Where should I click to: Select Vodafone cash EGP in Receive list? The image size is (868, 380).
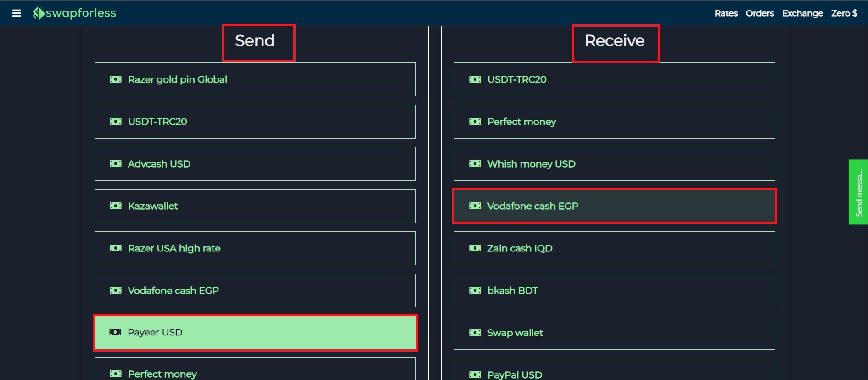pos(615,206)
